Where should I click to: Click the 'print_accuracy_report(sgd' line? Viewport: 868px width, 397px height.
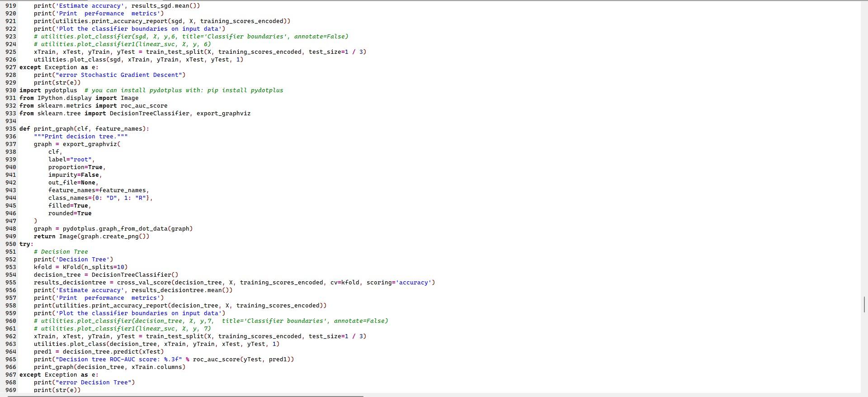[162, 21]
